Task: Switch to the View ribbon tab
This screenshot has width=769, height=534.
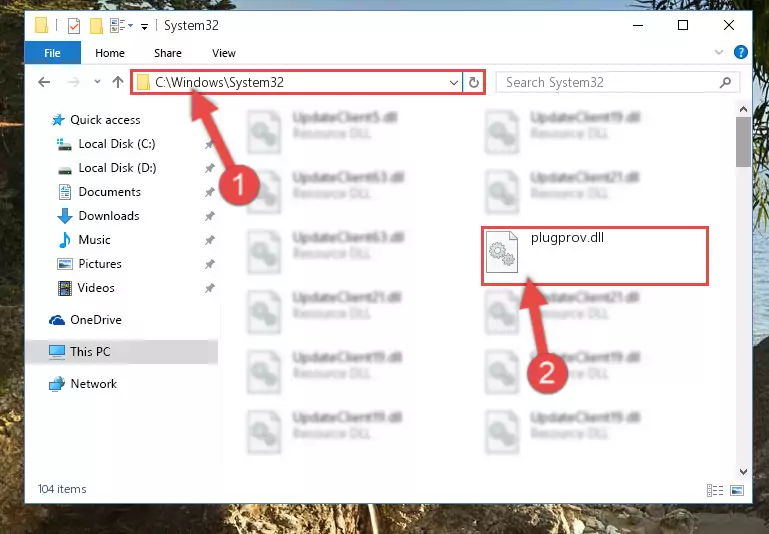Action: (x=224, y=53)
